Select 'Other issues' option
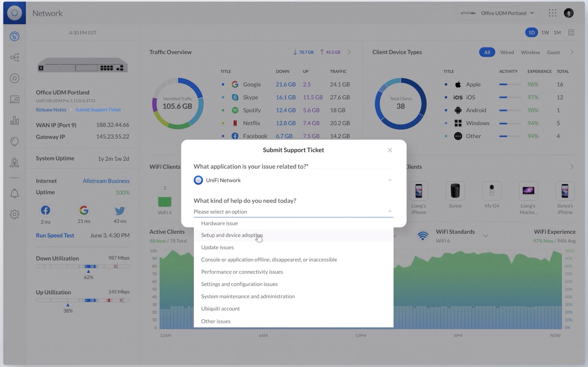 point(293,321)
